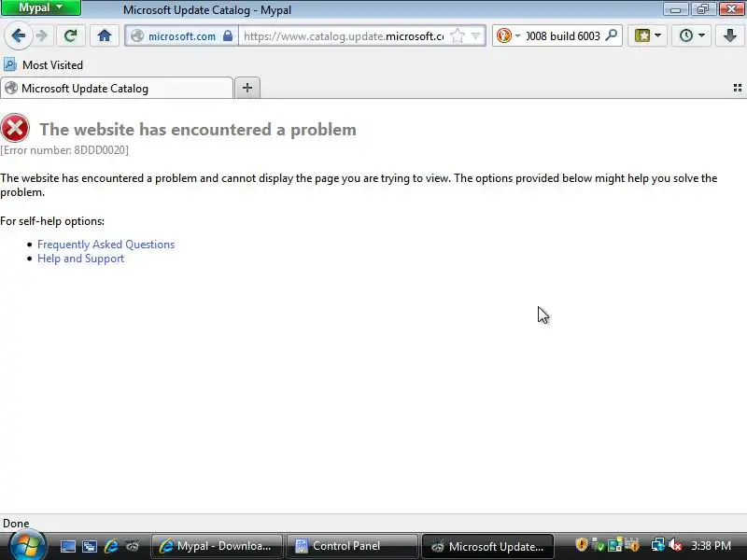Click the microsoft.com site identity globe

[x=137, y=36]
